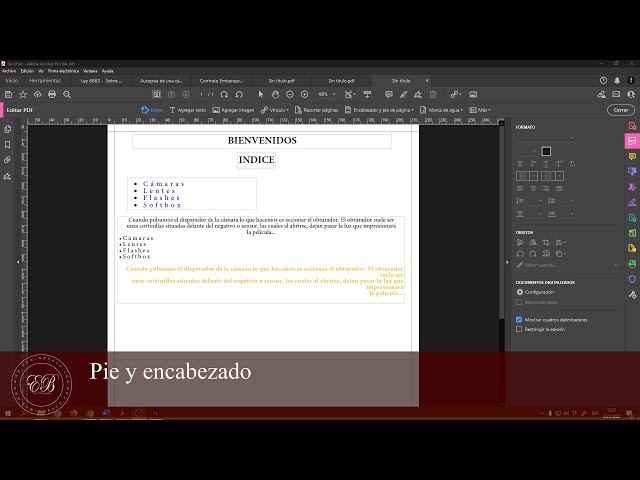Open the Create PDF tool in right rail
The width and height of the screenshot is (640, 480).
click(x=632, y=126)
